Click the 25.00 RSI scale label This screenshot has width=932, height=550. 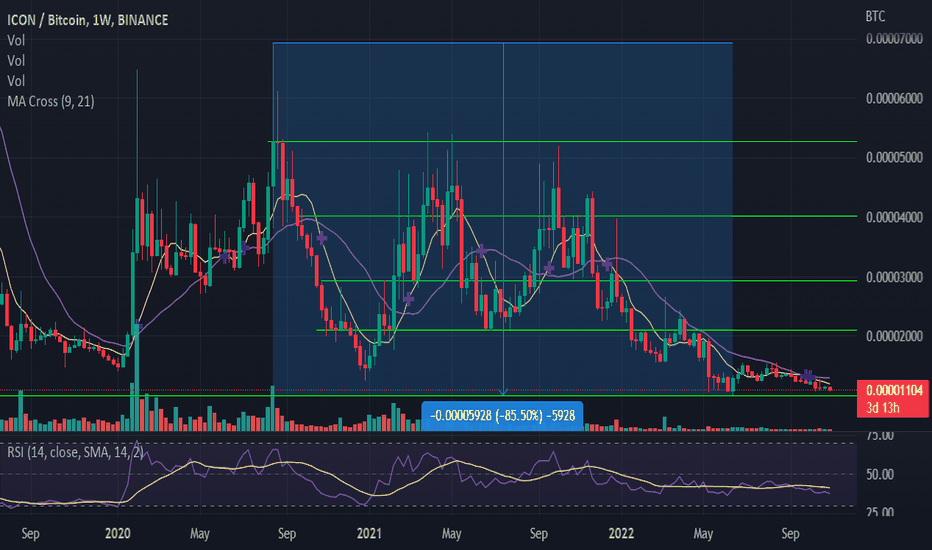(x=880, y=511)
